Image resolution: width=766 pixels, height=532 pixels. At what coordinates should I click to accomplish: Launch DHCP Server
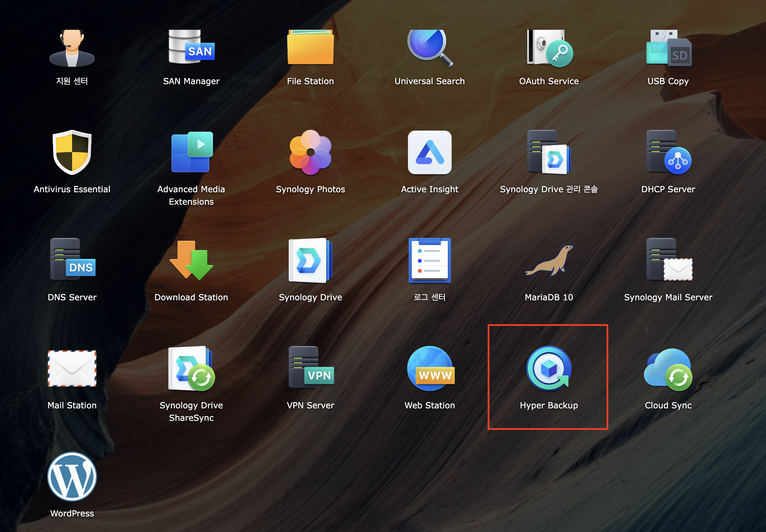[668, 152]
